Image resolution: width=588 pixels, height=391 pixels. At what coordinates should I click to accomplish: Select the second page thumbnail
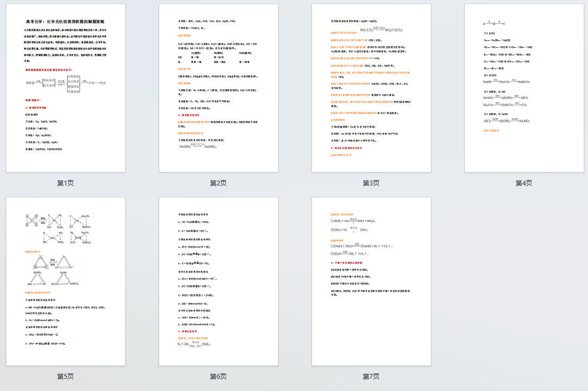(219, 88)
